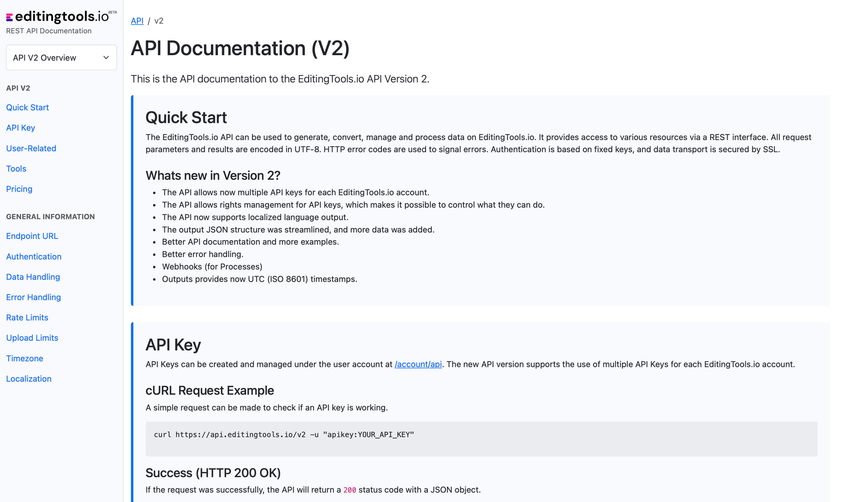Open the Authentication section link

coord(34,257)
